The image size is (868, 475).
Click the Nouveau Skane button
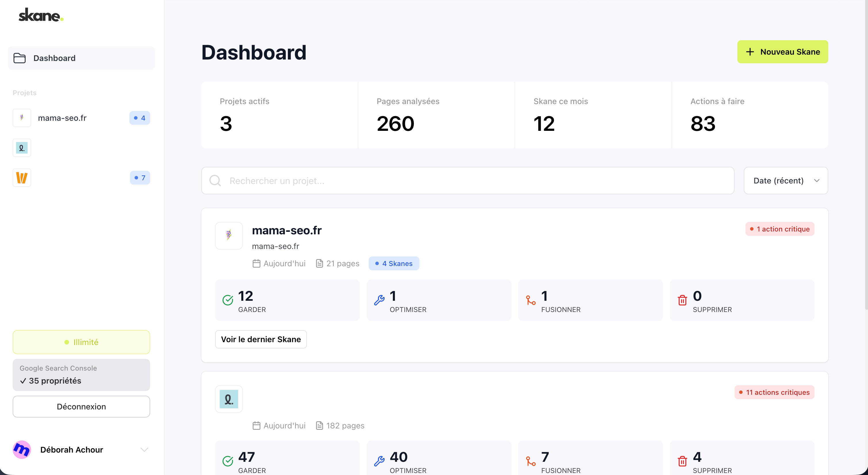point(782,51)
